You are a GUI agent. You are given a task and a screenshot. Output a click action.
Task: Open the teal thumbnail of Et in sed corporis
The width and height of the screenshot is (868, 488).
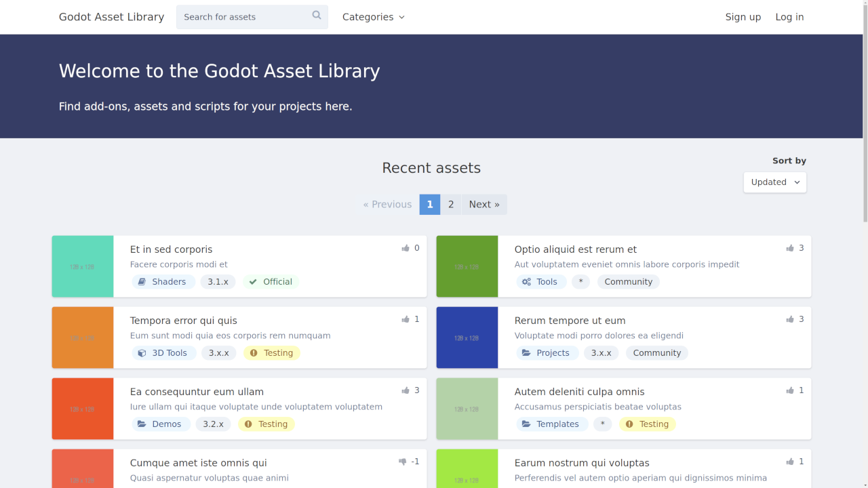click(x=83, y=266)
